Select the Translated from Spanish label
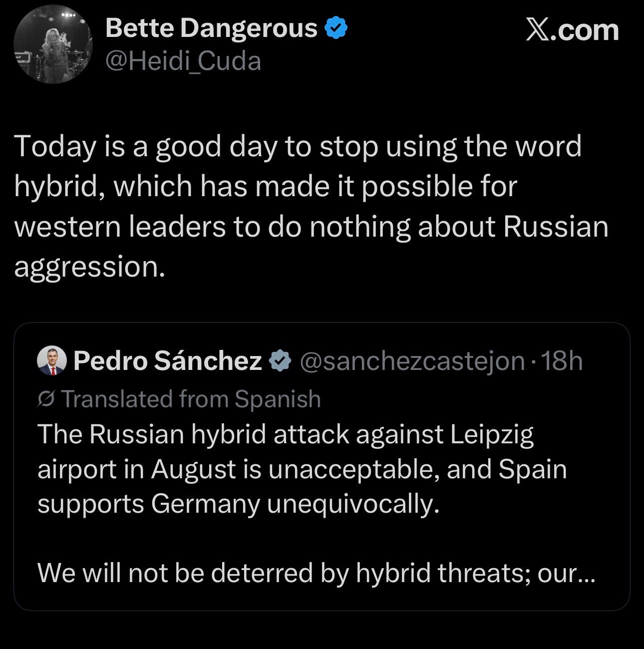 pos(191,399)
